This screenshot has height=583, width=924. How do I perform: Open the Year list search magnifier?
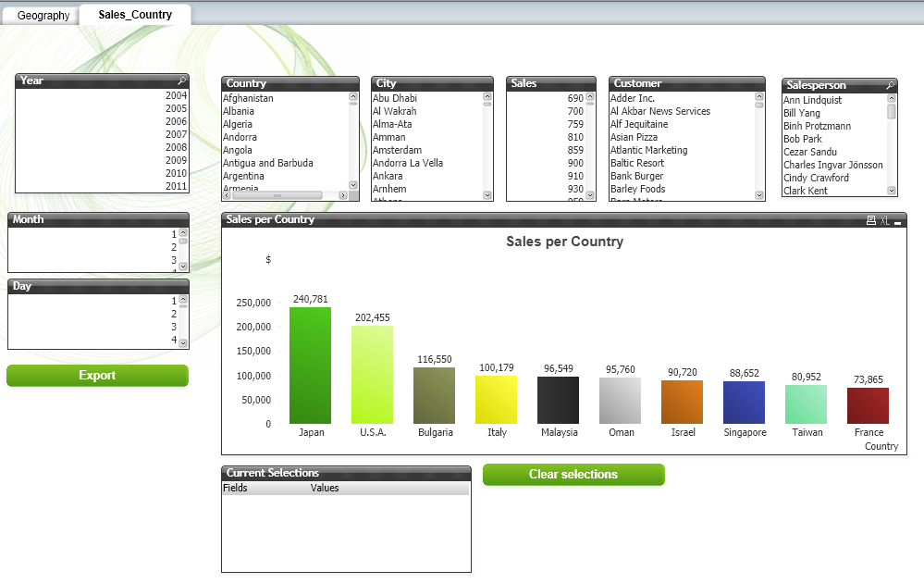tap(183, 81)
